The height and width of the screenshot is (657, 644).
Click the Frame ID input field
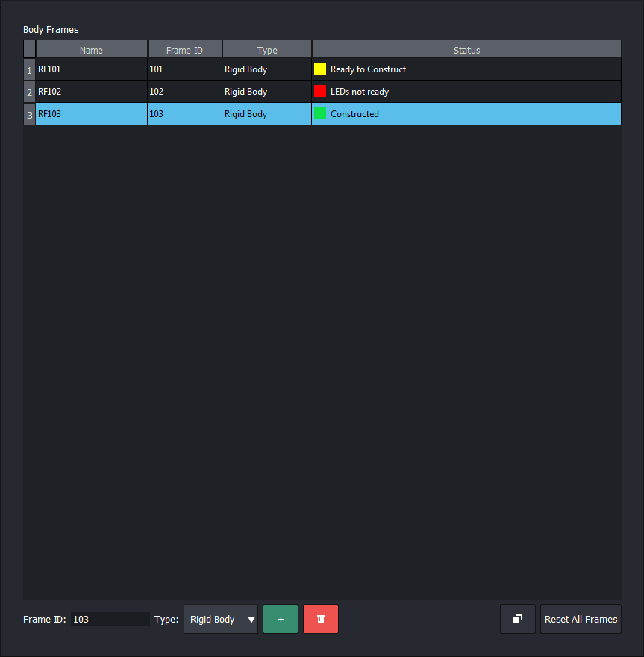tap(110, 619)
